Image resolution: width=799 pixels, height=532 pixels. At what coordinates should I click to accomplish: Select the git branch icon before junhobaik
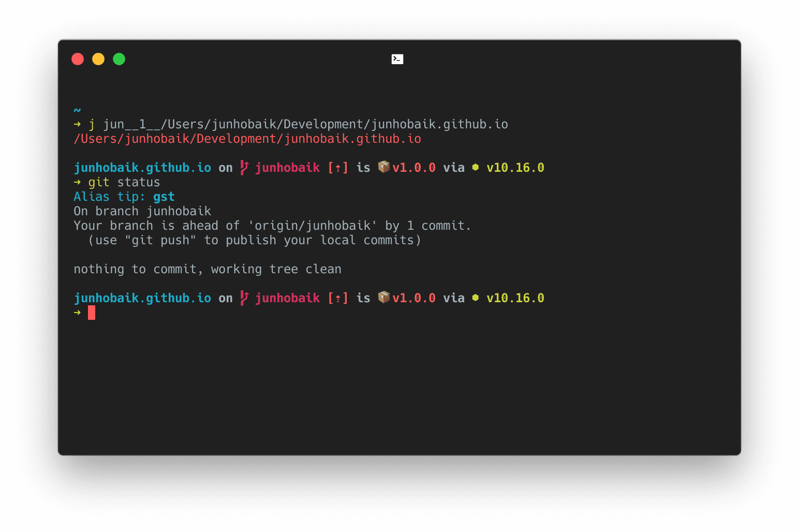coord(243,167)
